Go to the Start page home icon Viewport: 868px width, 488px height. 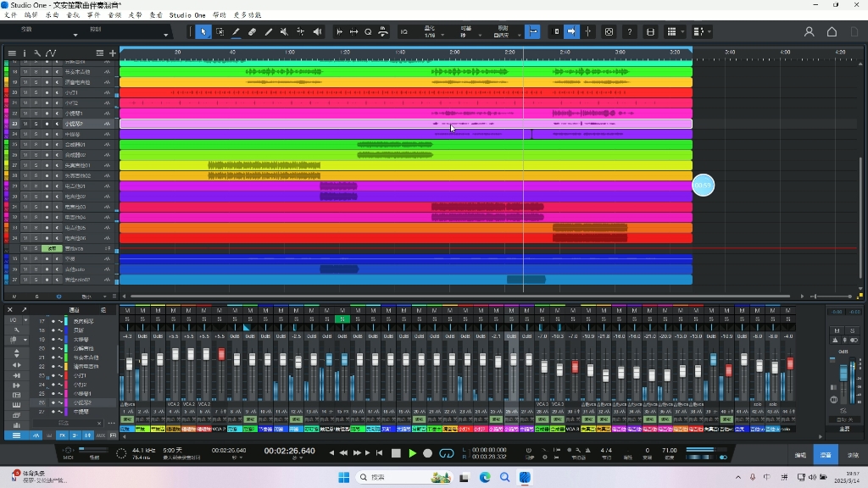(832, 32)
